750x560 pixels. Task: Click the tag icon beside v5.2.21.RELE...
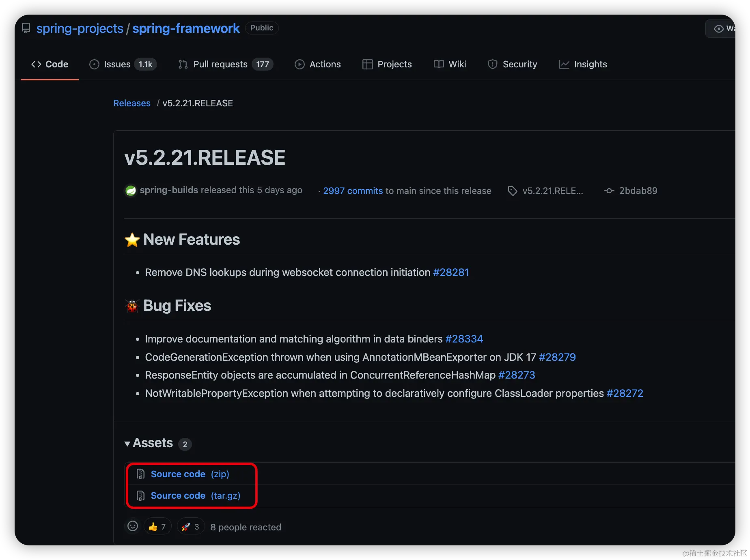(x=513, y=191)
